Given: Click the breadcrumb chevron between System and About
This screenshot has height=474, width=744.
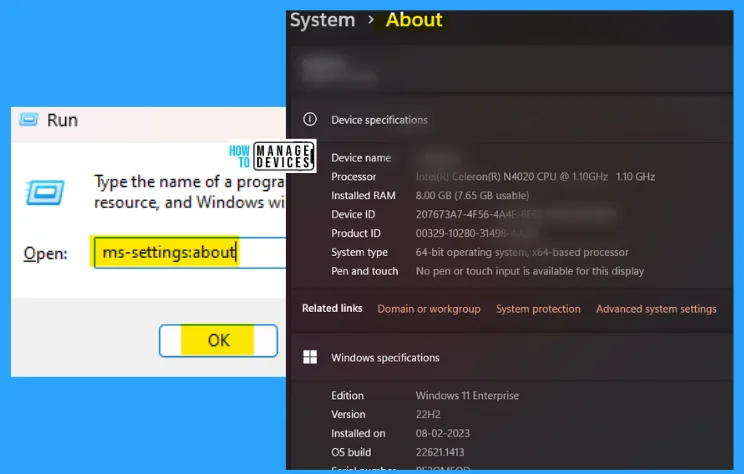Looking at the screenshot, I should pos(371,20).
